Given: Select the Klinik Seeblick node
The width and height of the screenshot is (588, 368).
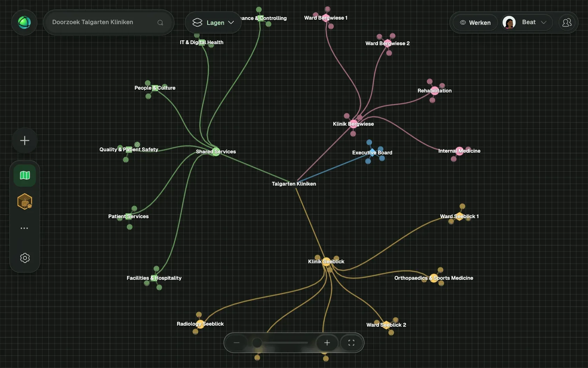Looking at the screenshot, I should pos(326,262).
